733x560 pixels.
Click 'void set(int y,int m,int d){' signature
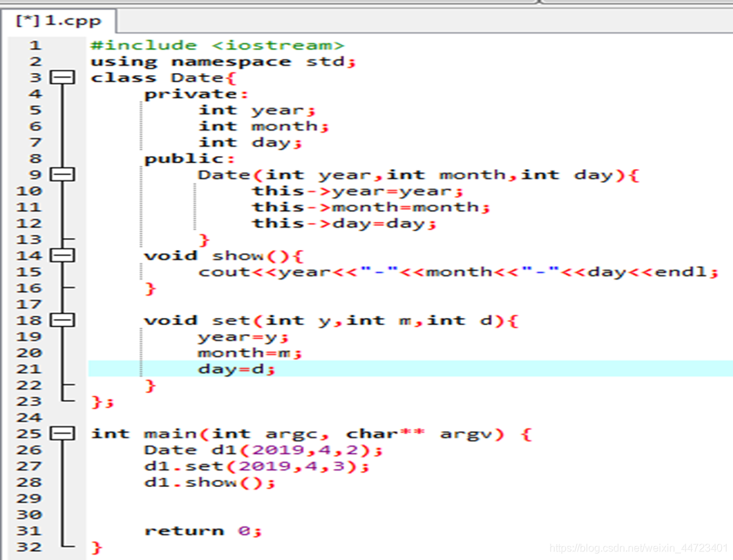(x=332, y=320)
